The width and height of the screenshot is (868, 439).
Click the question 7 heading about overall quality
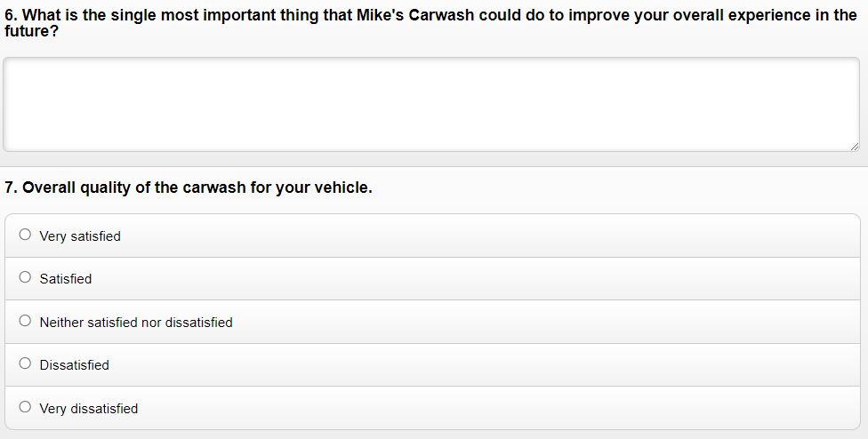(189, 188)
